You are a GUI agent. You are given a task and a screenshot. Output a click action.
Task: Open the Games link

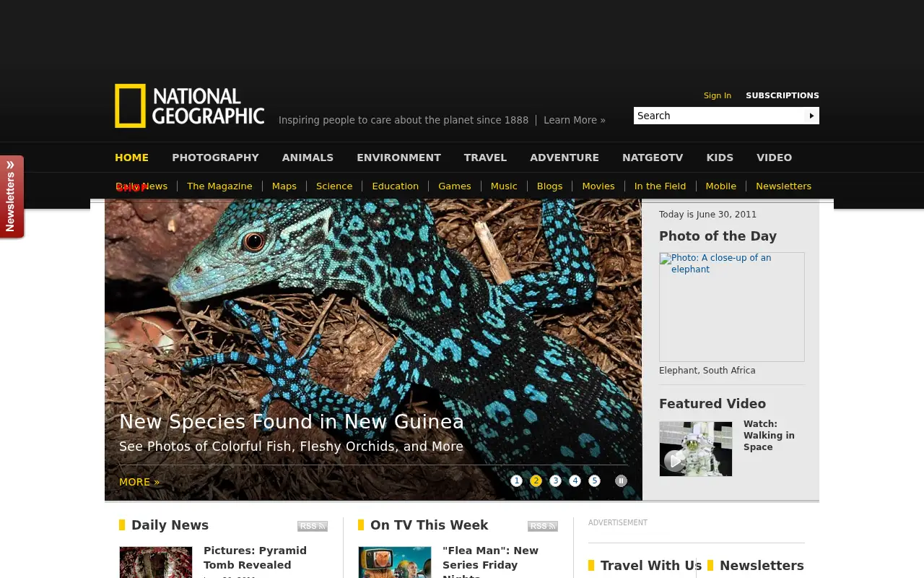click(455, 186)
